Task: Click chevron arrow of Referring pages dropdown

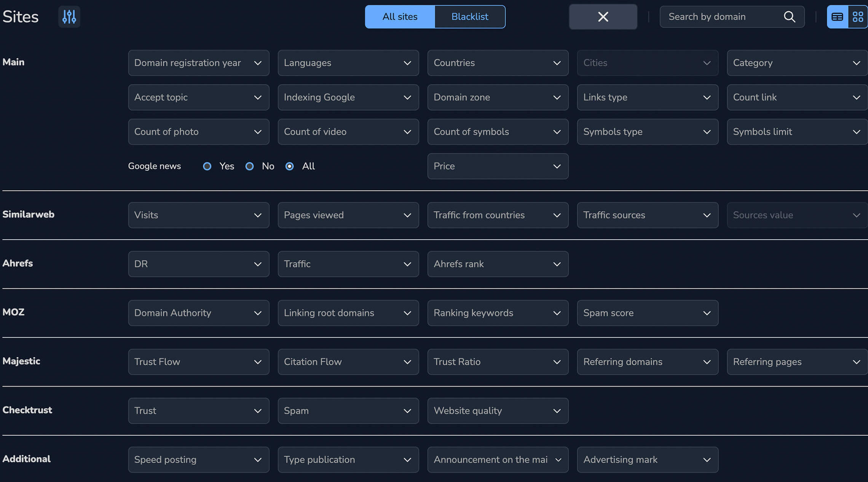Action: [856, 362]
